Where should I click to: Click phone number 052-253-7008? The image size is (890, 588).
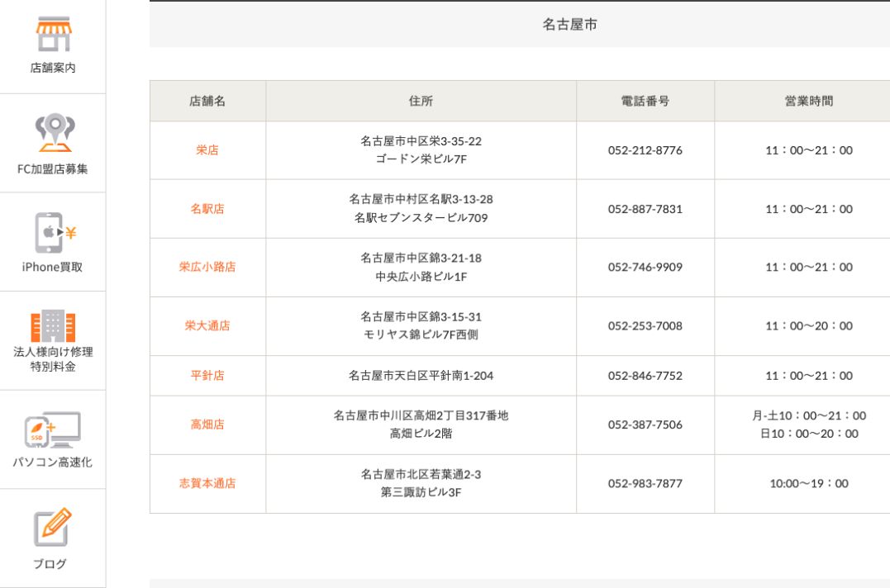pos(645,326)
